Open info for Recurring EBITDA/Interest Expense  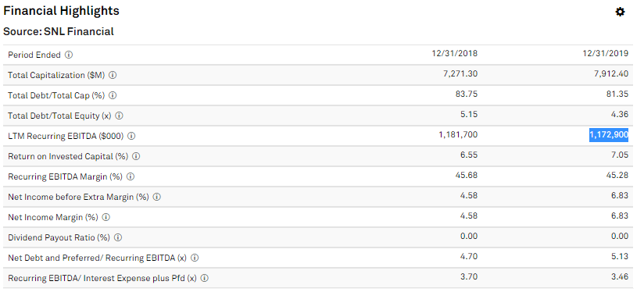click(205, 279)
